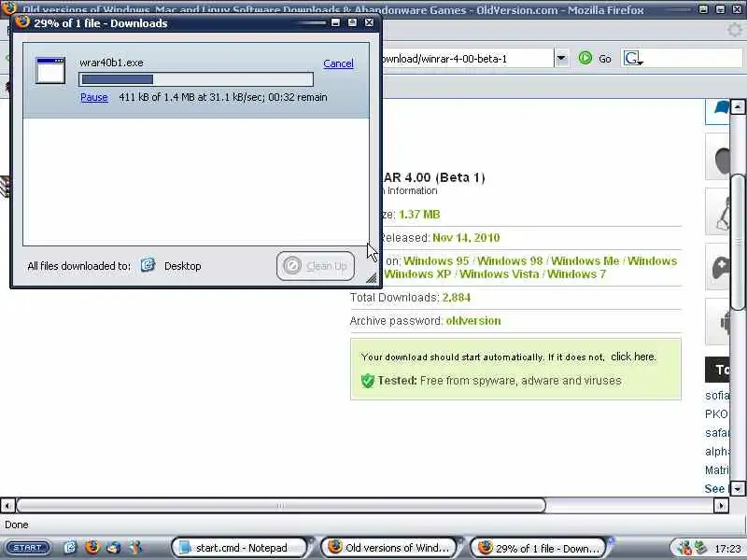Click the horizontal scrollbar thumb
Viewport: 747px width, 560px height.
tap(281, 505)
